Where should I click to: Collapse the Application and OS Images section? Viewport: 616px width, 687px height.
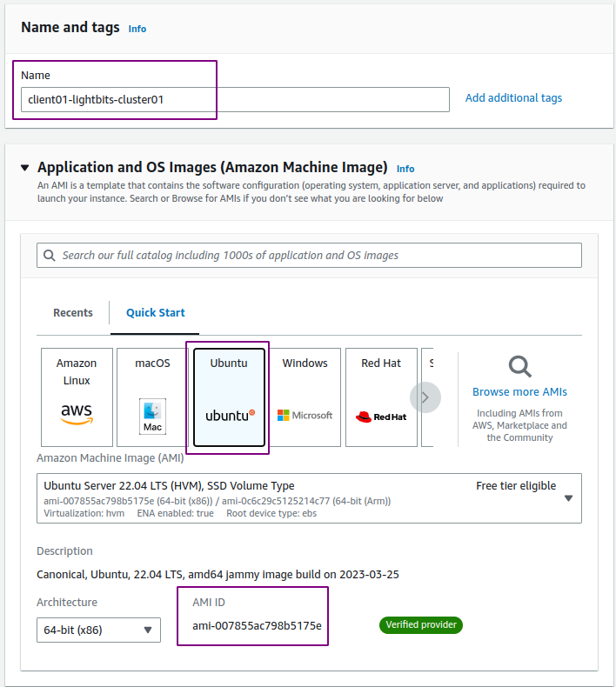pyautogui.click(x=25, y=167)
